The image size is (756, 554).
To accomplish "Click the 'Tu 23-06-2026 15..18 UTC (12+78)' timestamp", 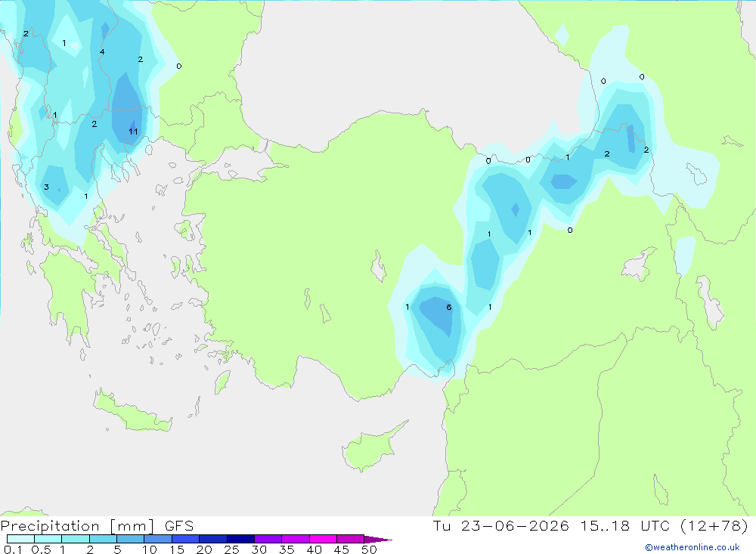I will point(590,525).
